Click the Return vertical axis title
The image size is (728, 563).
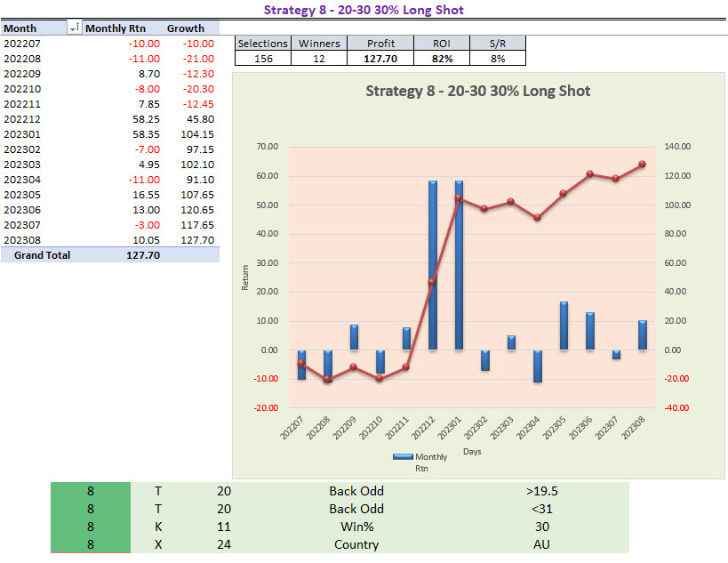[x=246, y=279]
